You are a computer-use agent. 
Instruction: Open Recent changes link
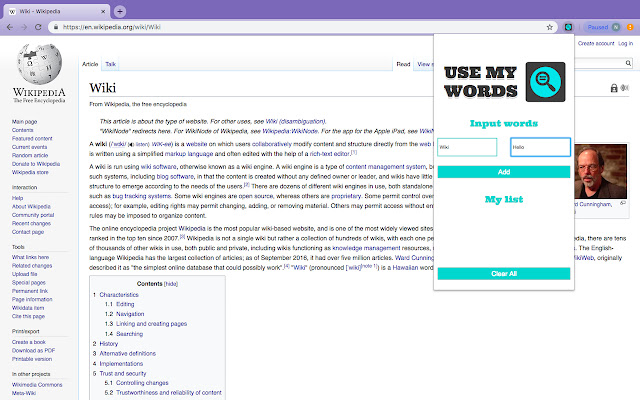point(31,223)
